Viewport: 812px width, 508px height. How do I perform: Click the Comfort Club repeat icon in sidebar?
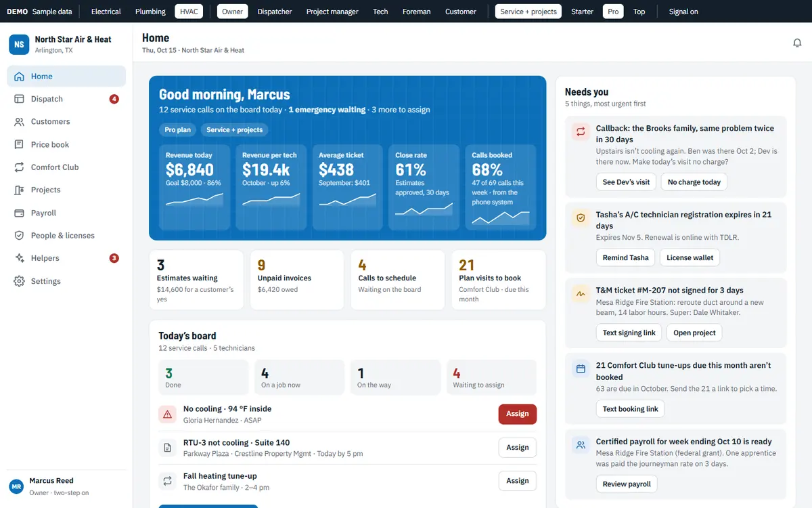pos(19,167)
